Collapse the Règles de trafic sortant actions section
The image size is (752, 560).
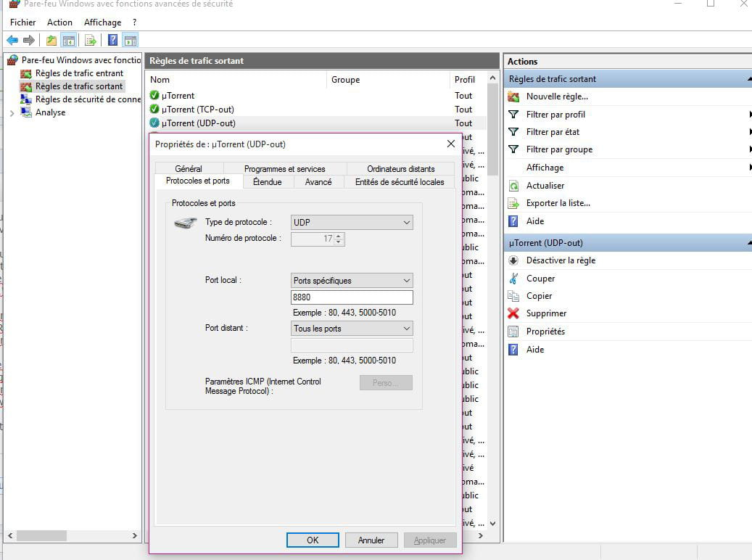[749, 78]
